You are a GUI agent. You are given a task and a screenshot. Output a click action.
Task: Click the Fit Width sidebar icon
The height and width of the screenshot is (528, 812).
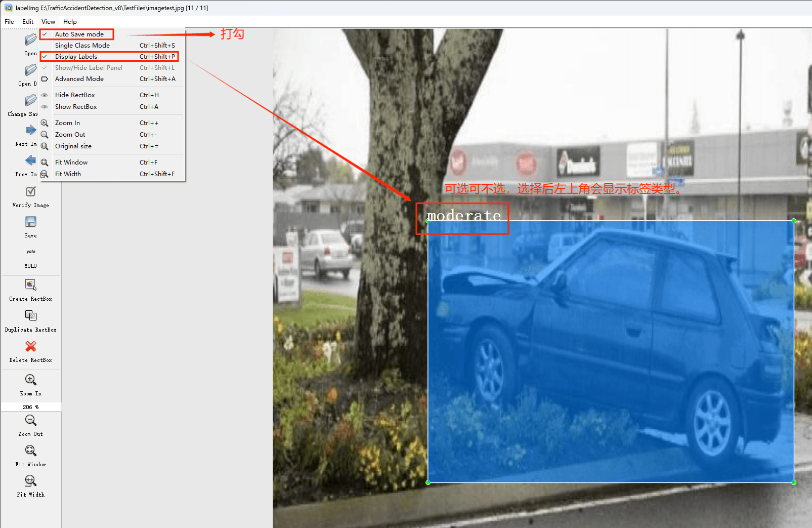coord(30,481)
